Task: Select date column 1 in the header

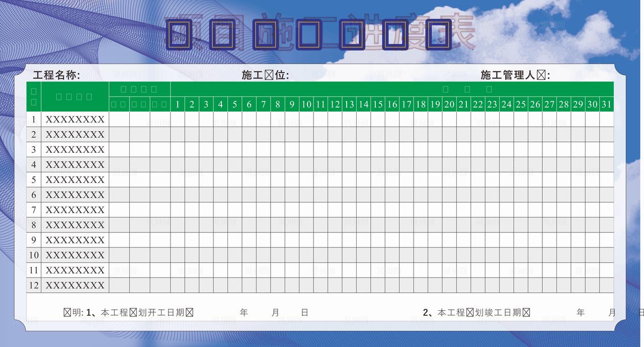Action: [x=177, y=105]
